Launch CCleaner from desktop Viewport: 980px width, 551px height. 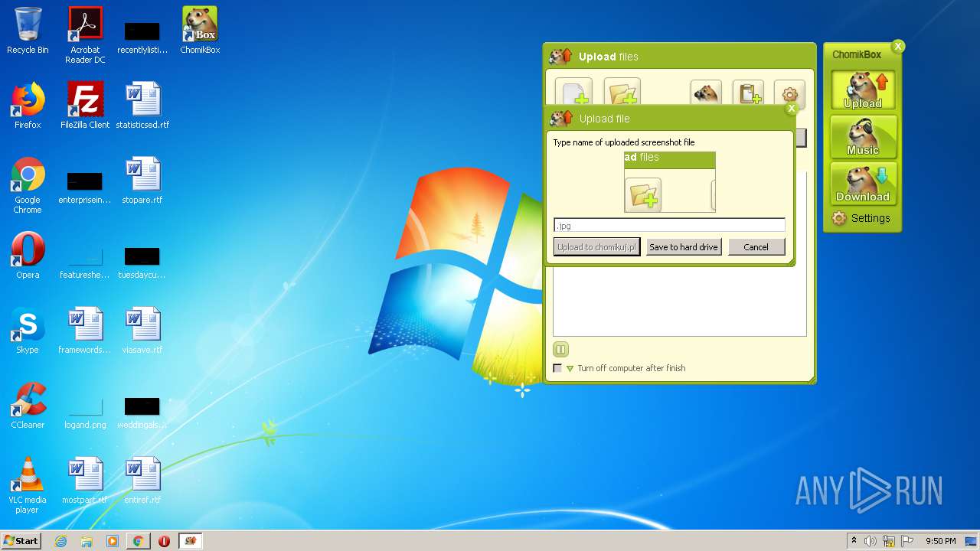click(28, 406)
